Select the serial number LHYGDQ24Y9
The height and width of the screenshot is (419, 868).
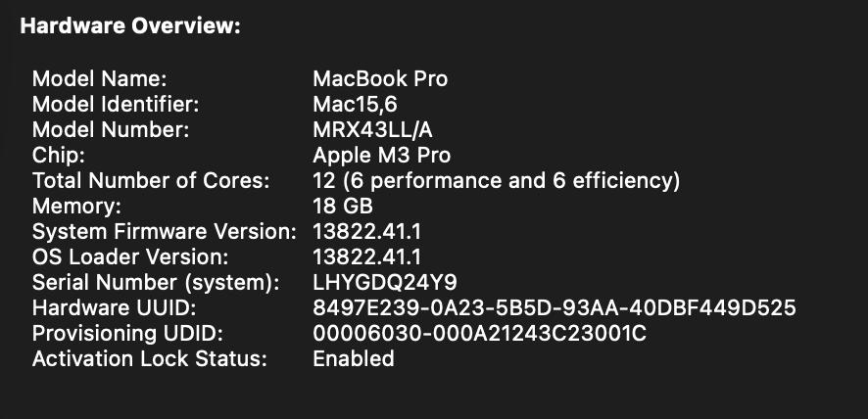[385, 283]
